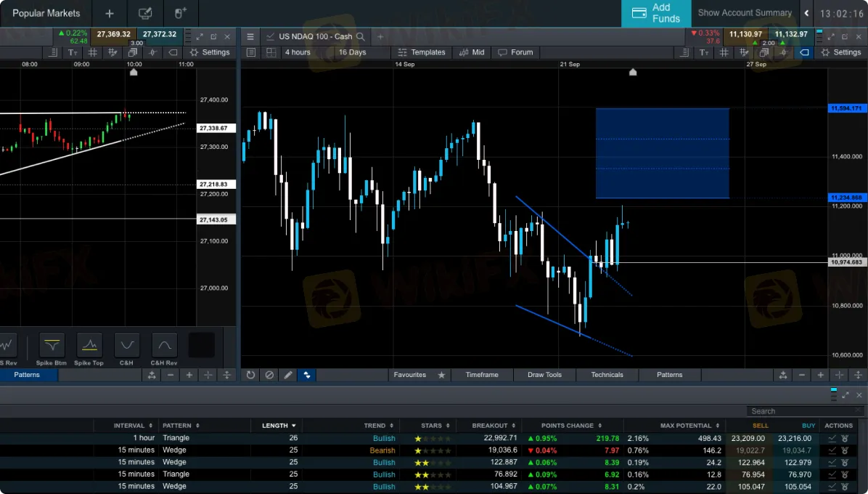Sort by the LENGTH column header arrow
The width and height of the screenshot is (868, 494).
tap(294, 426)
